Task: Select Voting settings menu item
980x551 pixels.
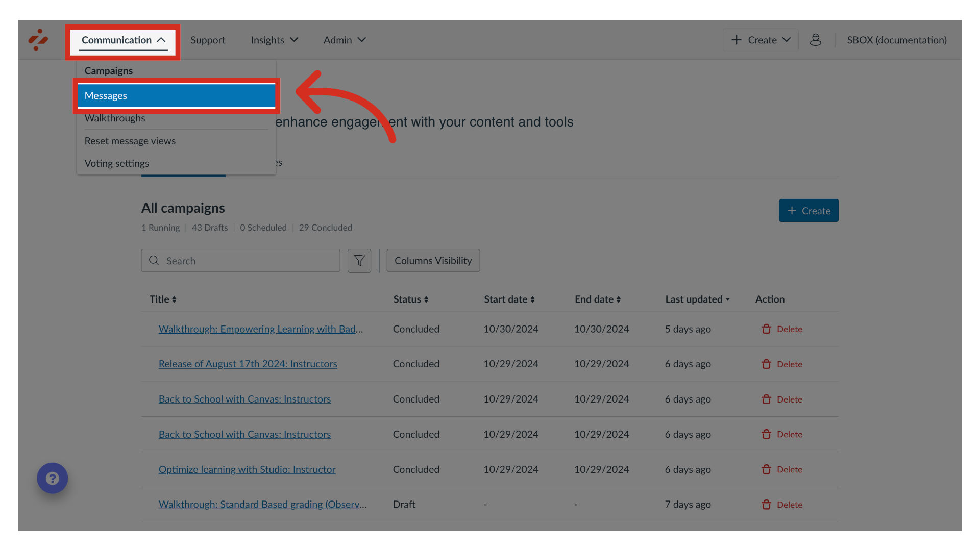Action: point(116,163)
